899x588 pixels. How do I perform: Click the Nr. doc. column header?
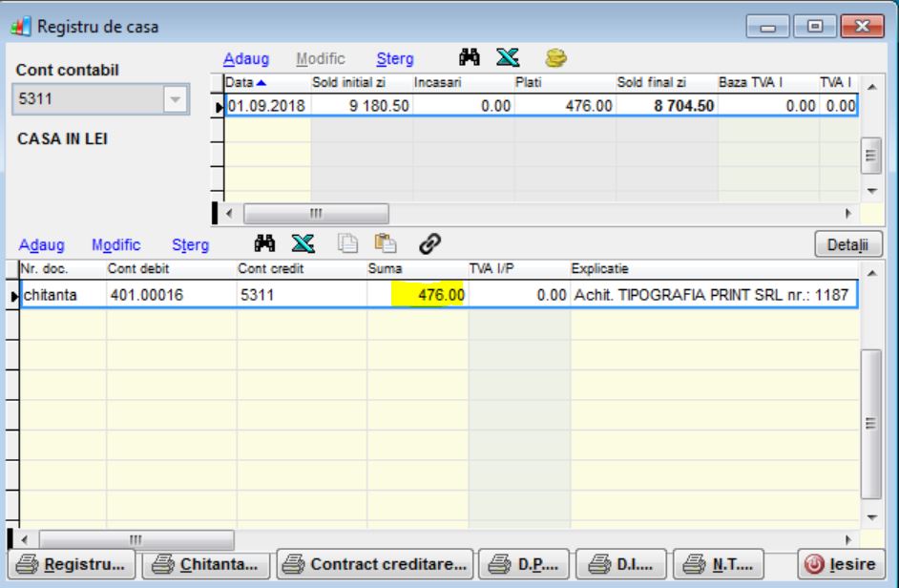(x=62, y=268)
